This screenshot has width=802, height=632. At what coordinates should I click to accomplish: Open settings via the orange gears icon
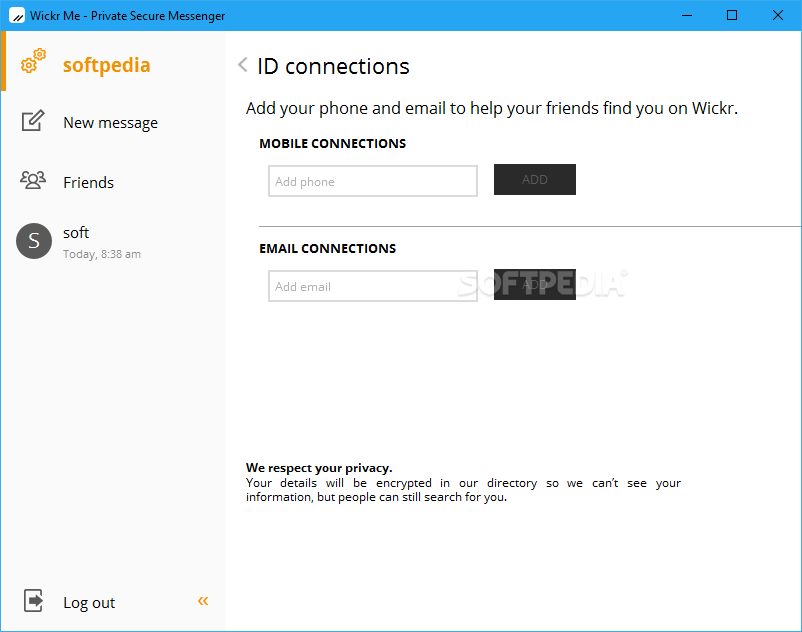coord(33,61)
